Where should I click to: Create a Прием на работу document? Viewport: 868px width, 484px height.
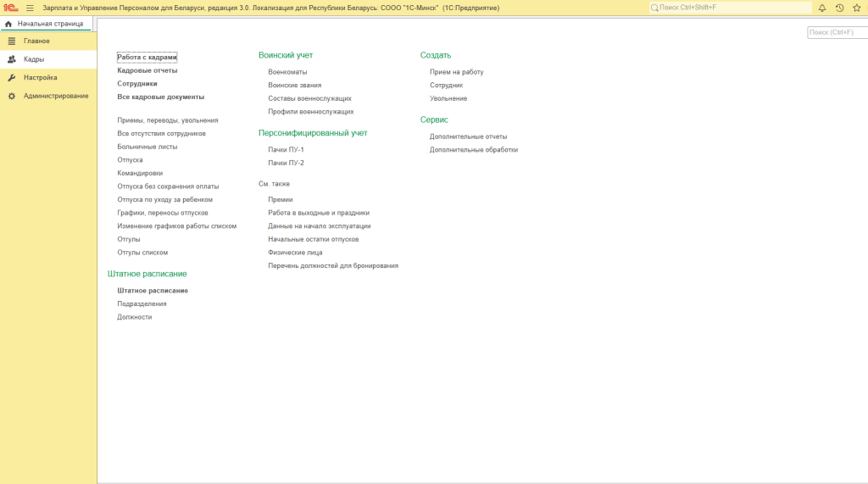tap(456, 72)
